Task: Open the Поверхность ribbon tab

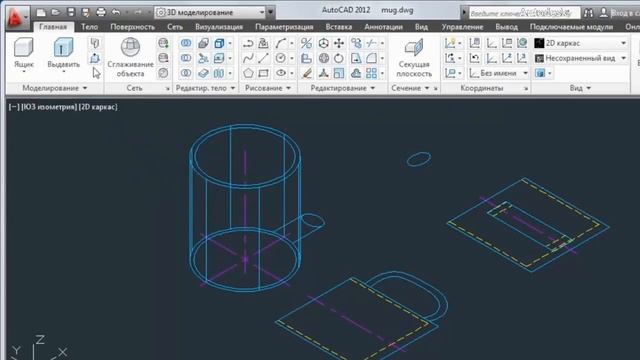Action: (x=133, y=27)
